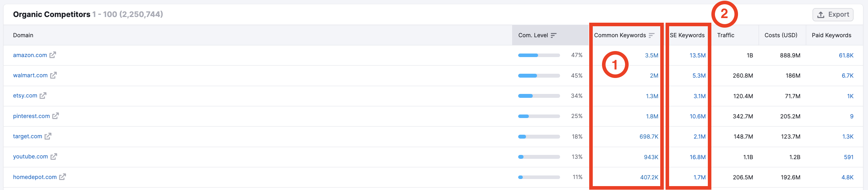
Task: Open homedepot.com paid keywords 4.8K
Action: tap(847, 177)
